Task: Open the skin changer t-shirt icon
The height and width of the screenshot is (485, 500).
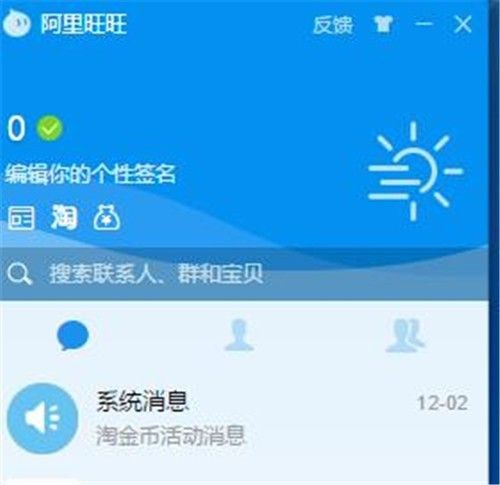Action: coord(383,24)
